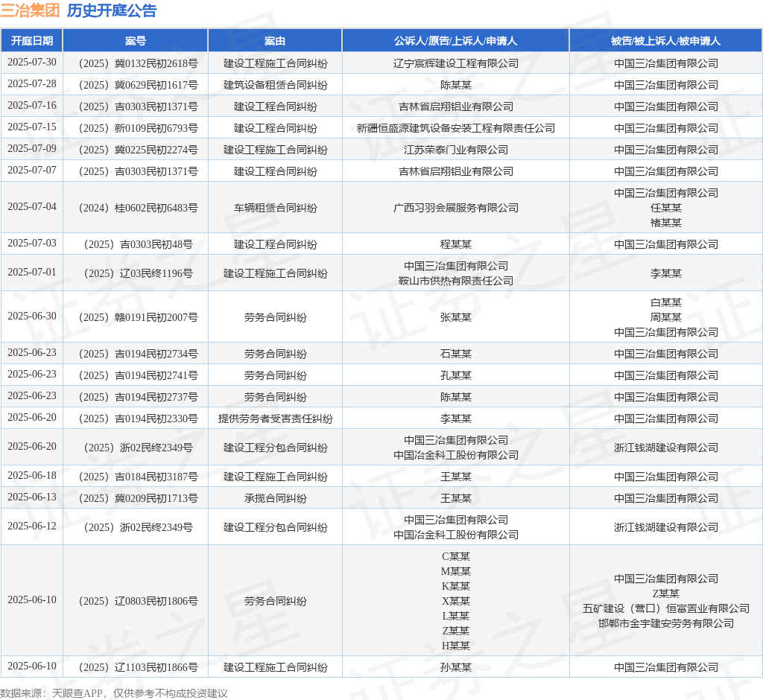Click case number (2024)桂0602民初6483号
Screen dimensions: 763x700
click(138, 208)
